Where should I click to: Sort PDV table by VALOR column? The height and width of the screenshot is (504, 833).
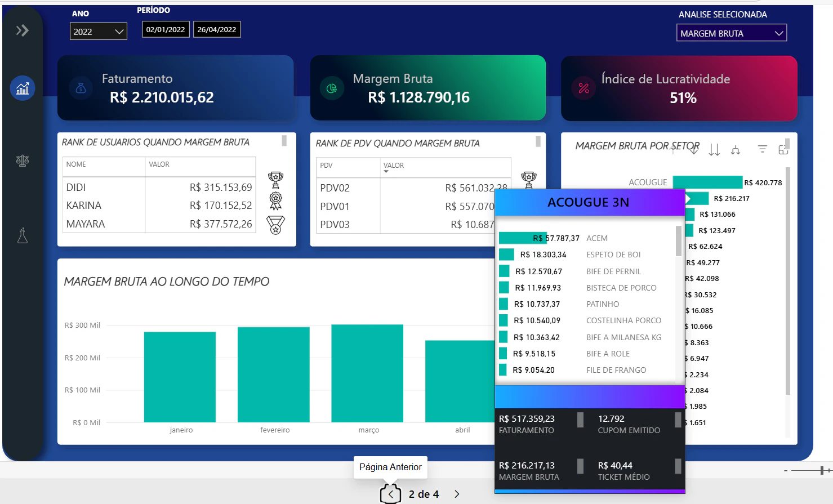point(394,166)
